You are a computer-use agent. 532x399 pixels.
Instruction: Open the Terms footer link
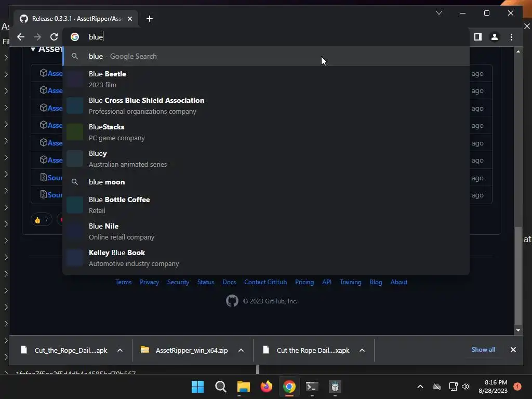(x=123, y=282)
